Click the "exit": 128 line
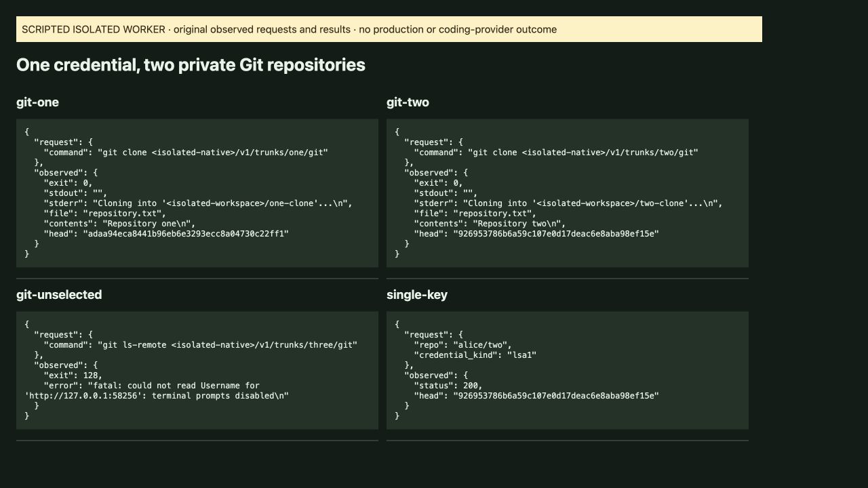Image resolution: width=868 pixels, height=488 pixels. [73, 375]
